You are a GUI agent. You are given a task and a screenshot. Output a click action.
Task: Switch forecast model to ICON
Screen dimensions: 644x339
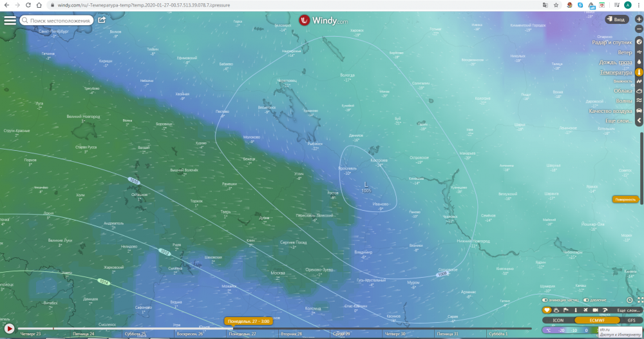point(558,320)
